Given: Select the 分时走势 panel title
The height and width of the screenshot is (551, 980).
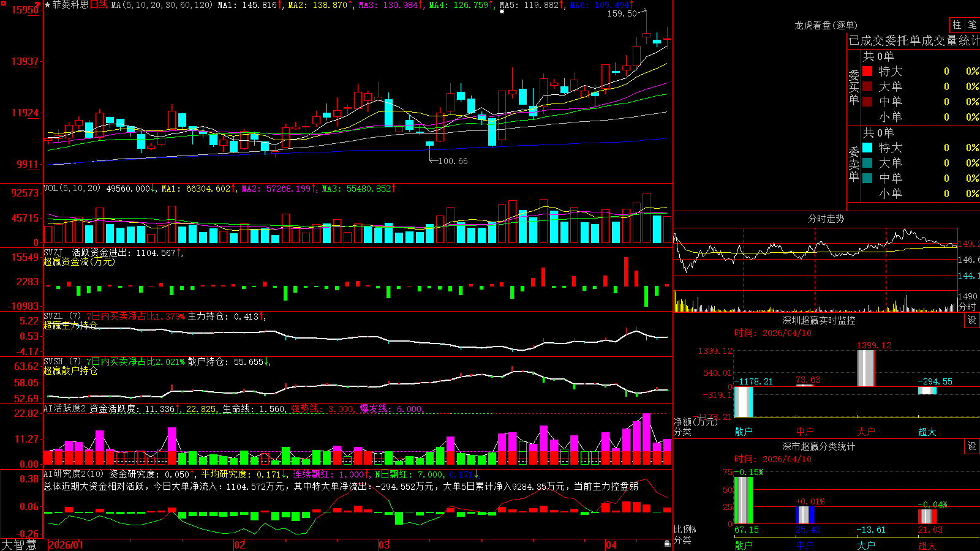Looking at the screenshot, I should click(x=826, y=219).
